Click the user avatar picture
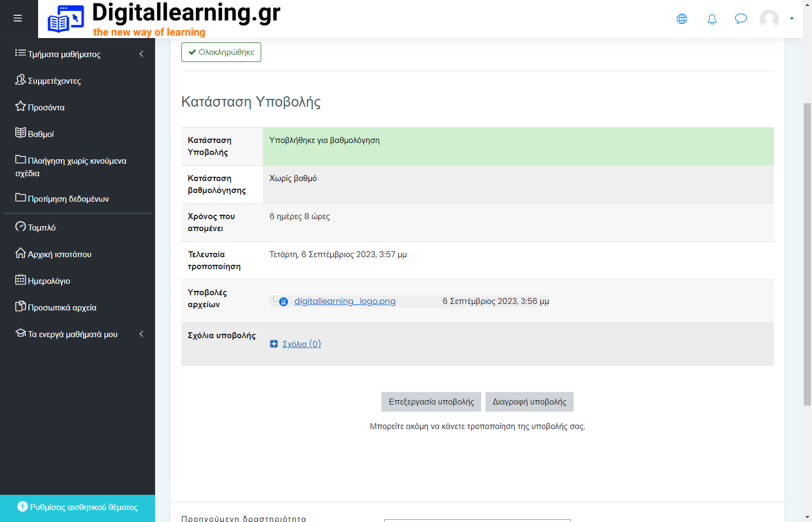This screenshot has width=812, height=522. pos(769,19)
